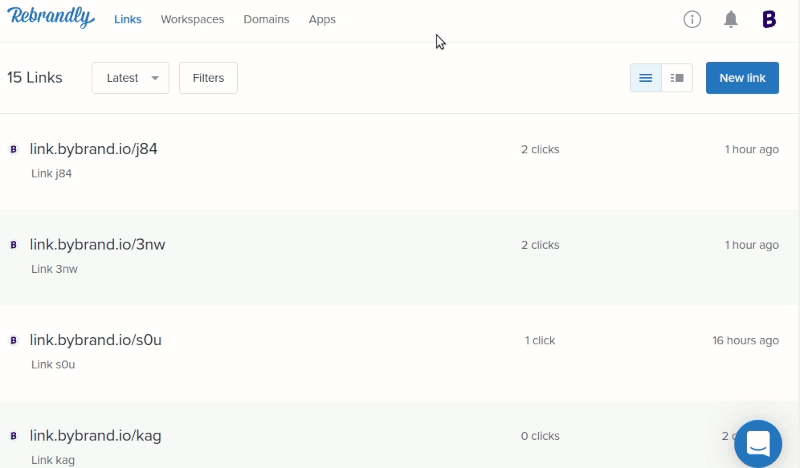Viewport: 800px width, 468px height.
Task: Click the 'Link s0u' title text
Action: click(x=53, y=364)
